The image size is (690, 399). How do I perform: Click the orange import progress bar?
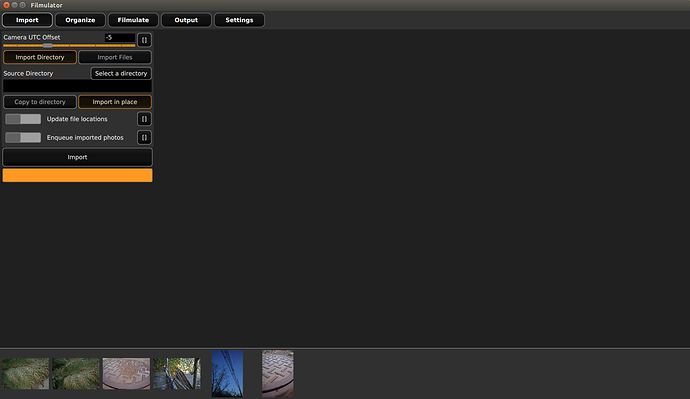point(77,175)
